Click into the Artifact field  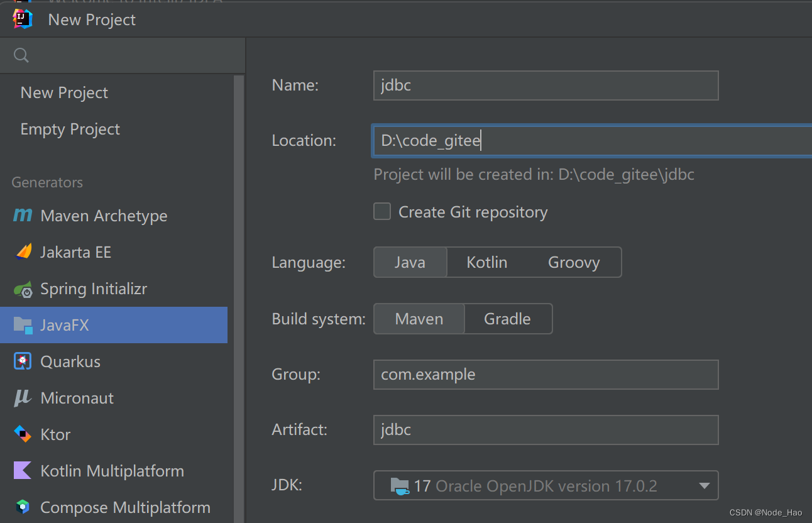pos(546,429)
